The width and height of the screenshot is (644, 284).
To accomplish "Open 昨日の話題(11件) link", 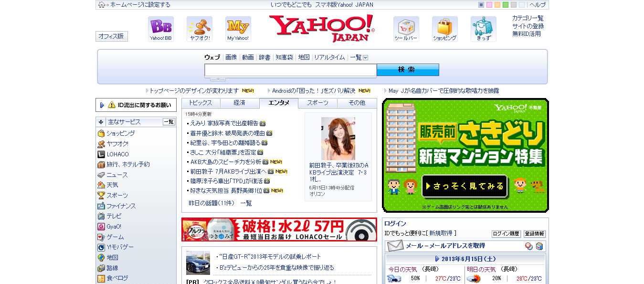I will tap(211, 203).
